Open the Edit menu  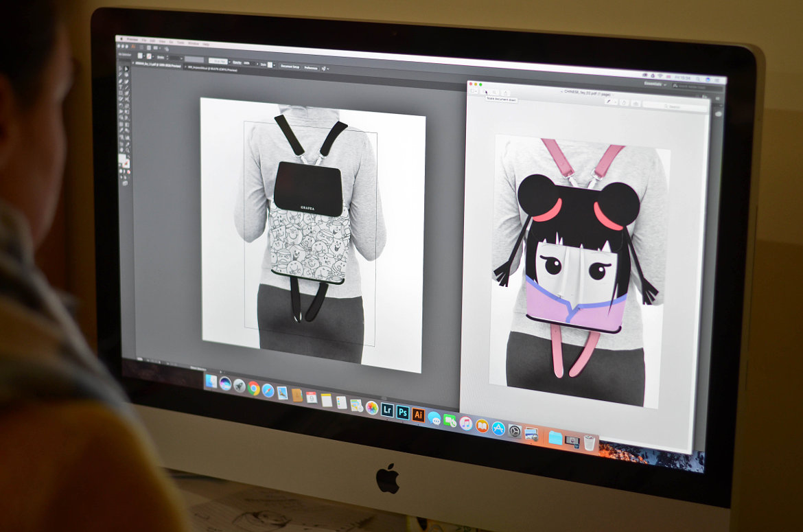coord(152,41)
